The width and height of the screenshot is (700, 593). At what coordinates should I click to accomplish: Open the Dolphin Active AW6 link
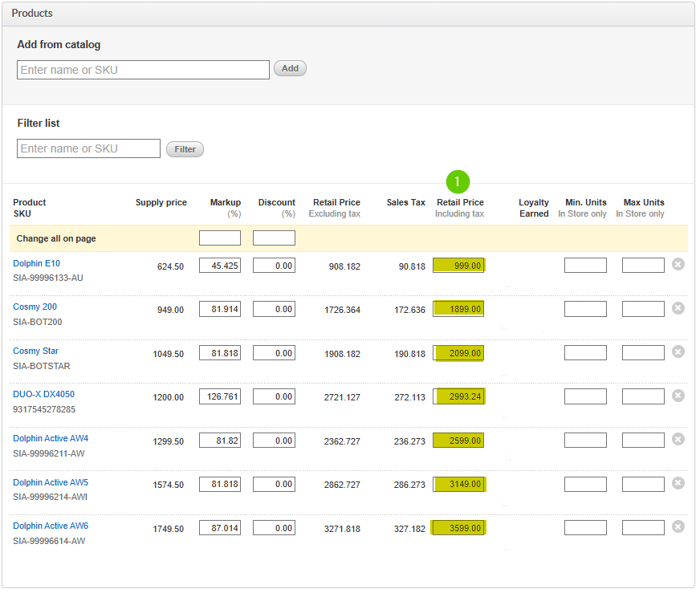coord(51,526)
